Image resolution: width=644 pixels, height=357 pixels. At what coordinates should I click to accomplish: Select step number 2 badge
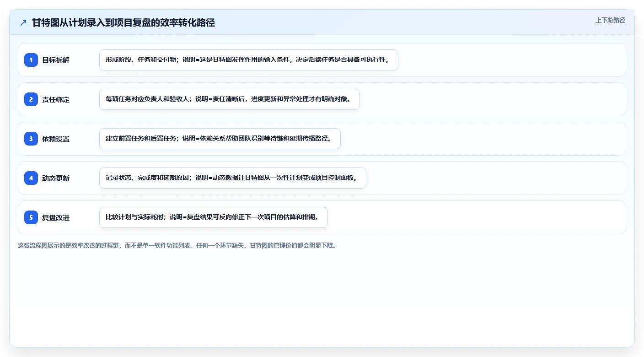point(31,99)
